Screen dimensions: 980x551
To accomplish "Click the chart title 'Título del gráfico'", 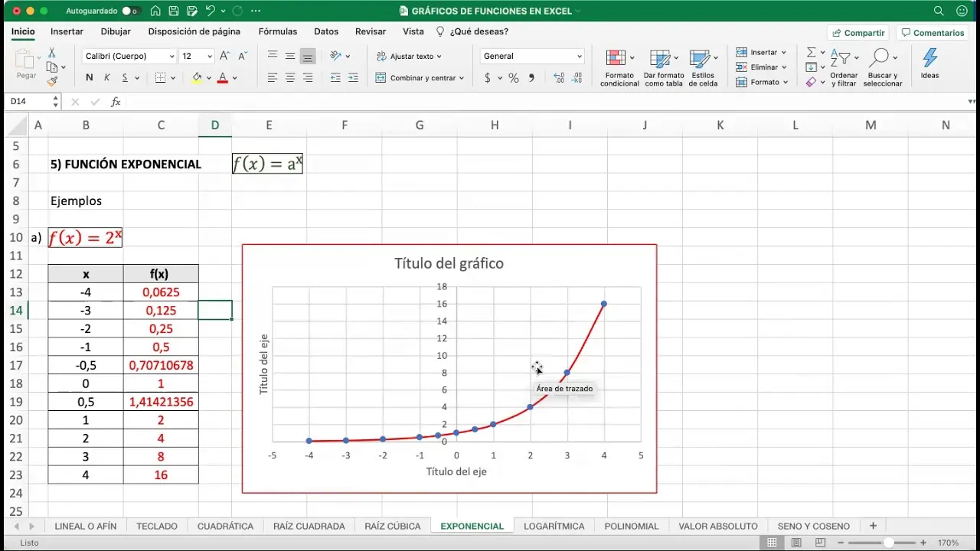I will (x=449, y=264).
